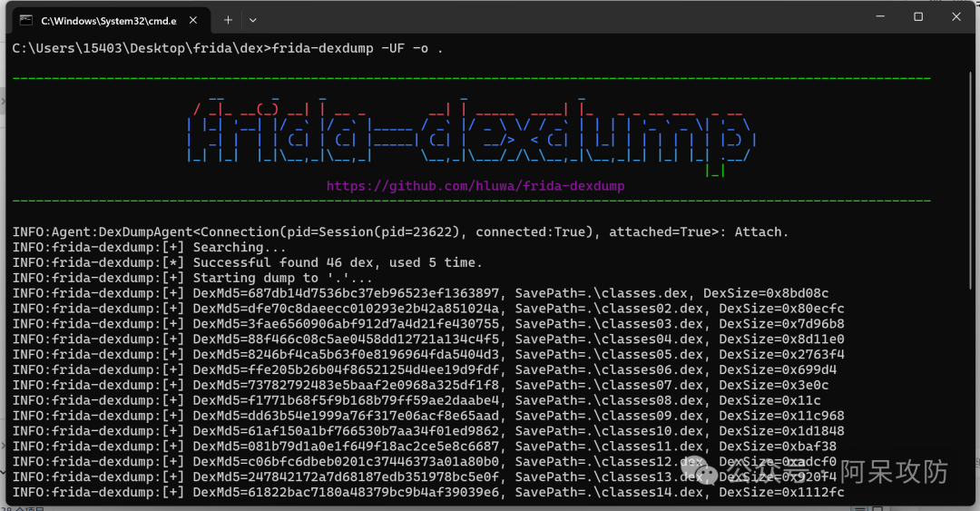This screenshot has width=980, height=511.
Task: Click DexMd5=081b79d1a0e1f649f18ac2ce5e8c6687 hash
Action: 346,447
